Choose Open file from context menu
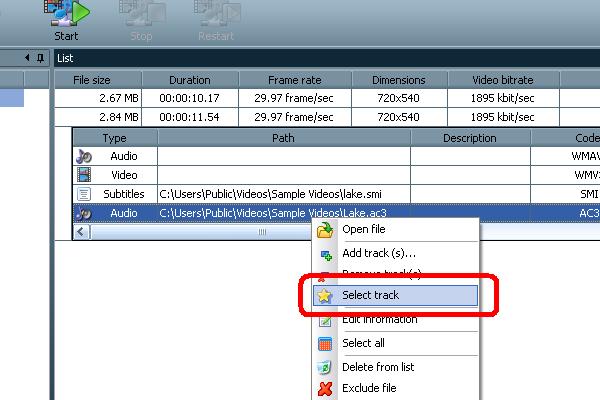 click(363, 230)
